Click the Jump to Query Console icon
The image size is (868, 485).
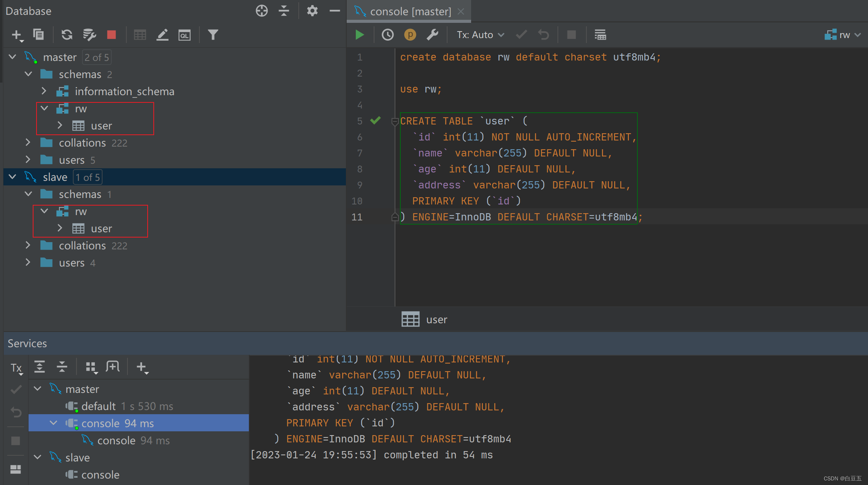pos(185,35)
